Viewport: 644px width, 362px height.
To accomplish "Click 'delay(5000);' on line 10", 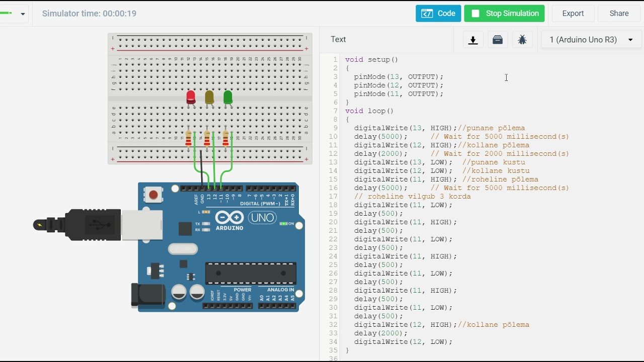I will pos(380,136).
